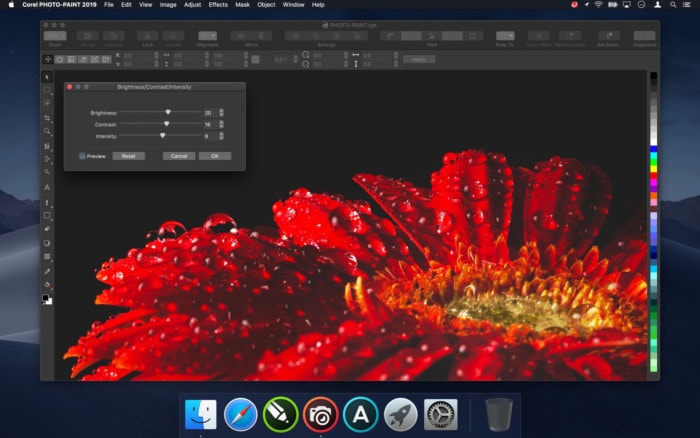Select the Eraser tool in toolbox
The image size is (700, 438).
pos(47,229)
